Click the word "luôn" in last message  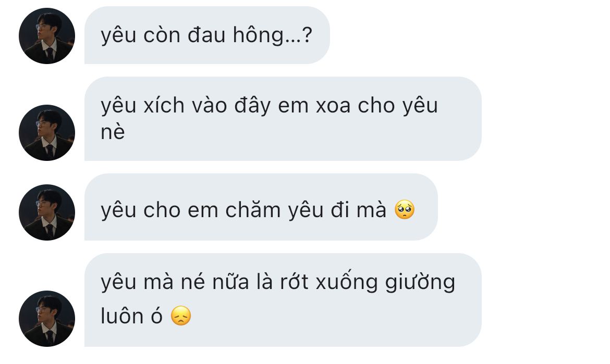(122, 316)
